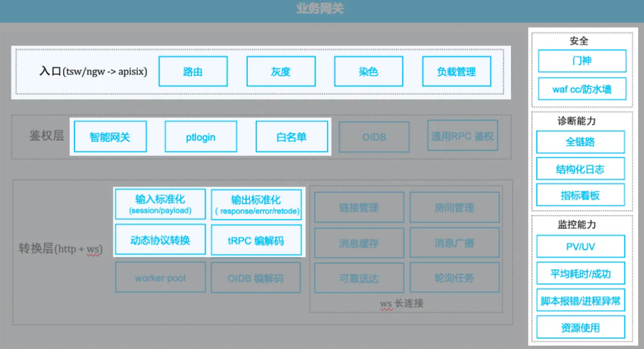Click the dimmed OIDB auth box
The height and width of the screenshot is (349, 644).
tap(374, 137)
